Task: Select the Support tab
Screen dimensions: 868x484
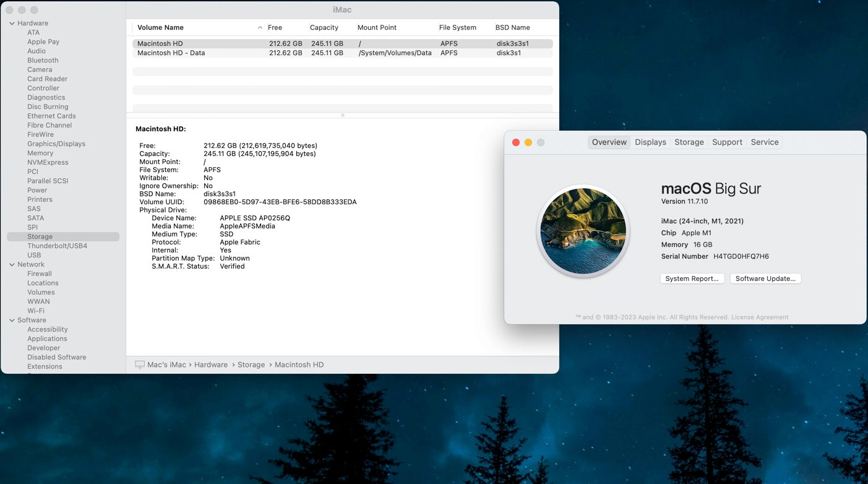Action: click(x=727, y=142)
